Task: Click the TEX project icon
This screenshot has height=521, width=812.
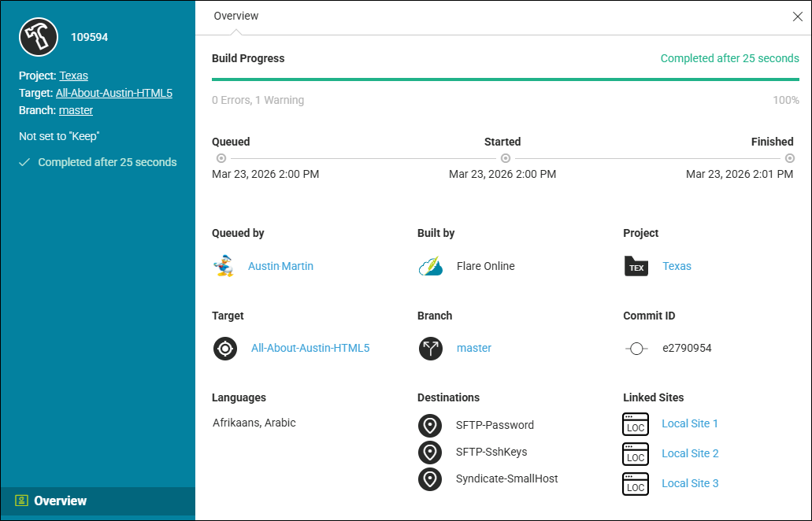Action: click(636, 267)
